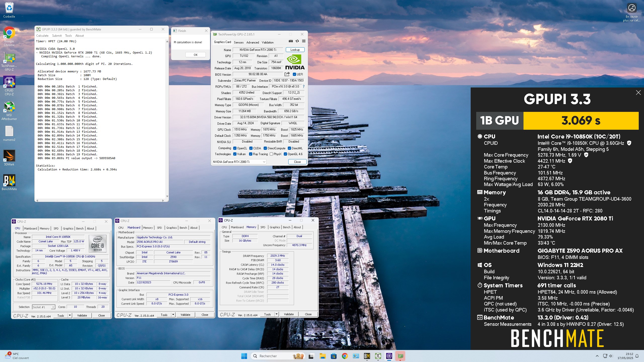The height and width of the screenshot is (362, 644).
Task: Launch 3DMark from the desktop shortcut
Action: pos(9,158)
